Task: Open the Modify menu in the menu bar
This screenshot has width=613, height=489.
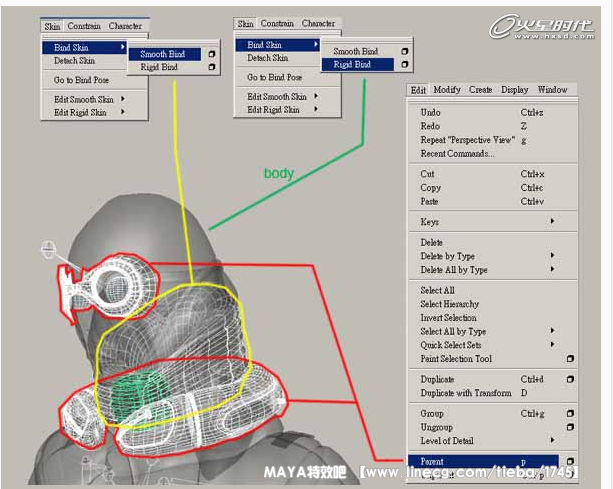Action: 448,90
